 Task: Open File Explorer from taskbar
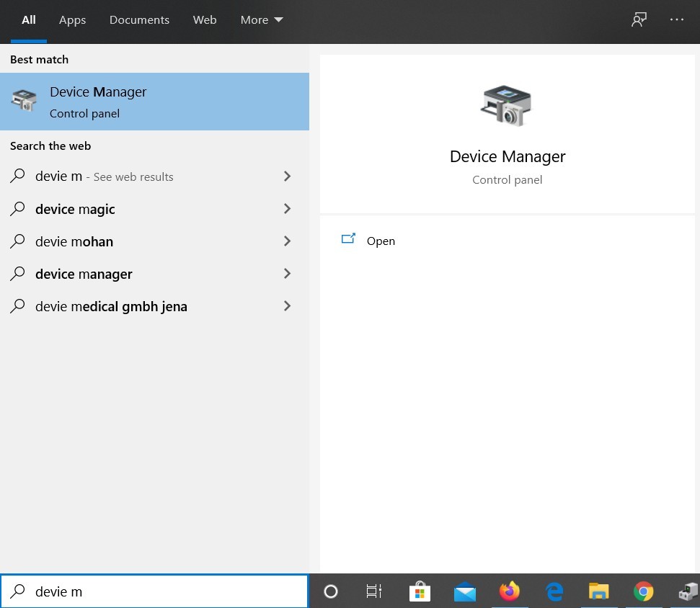tap(598, 591)
